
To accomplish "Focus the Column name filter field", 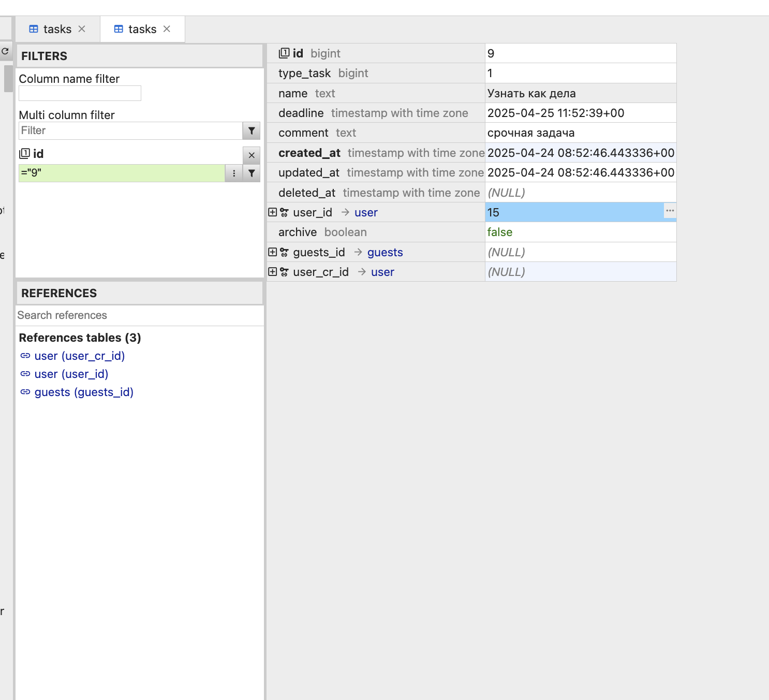I will [x=80, y=93].
